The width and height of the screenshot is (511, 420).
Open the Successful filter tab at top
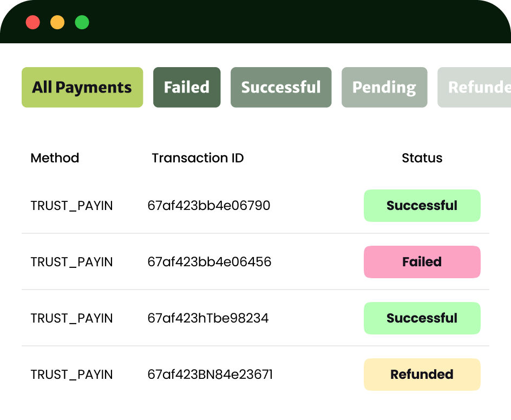pyautogui.click(x=281, y=87)
